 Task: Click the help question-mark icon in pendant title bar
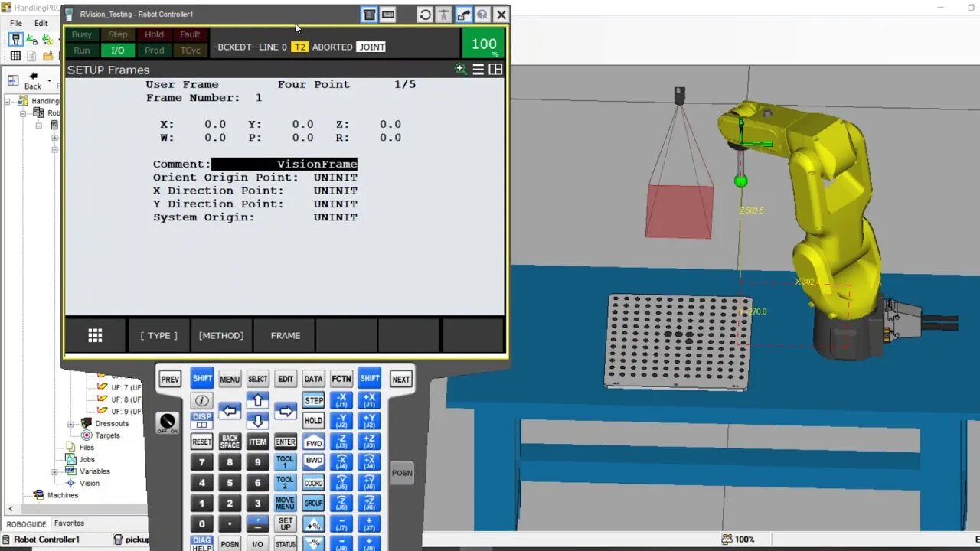click(482, 15)
